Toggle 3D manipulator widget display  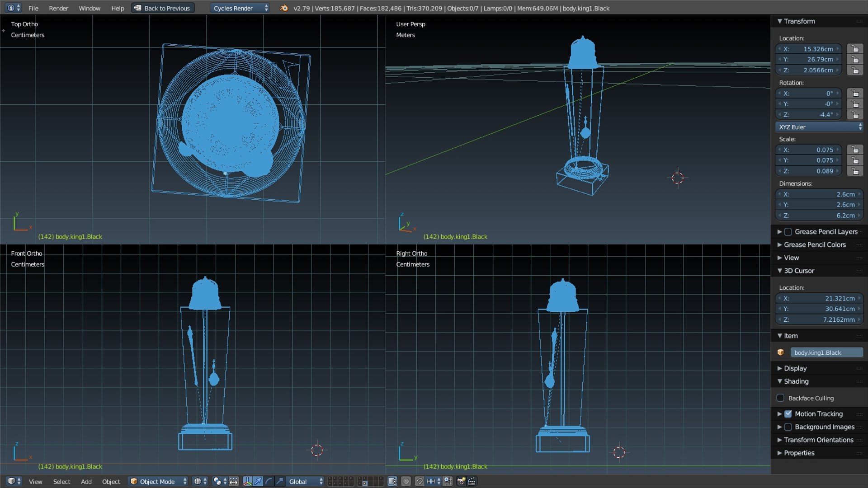pos(247,481)
